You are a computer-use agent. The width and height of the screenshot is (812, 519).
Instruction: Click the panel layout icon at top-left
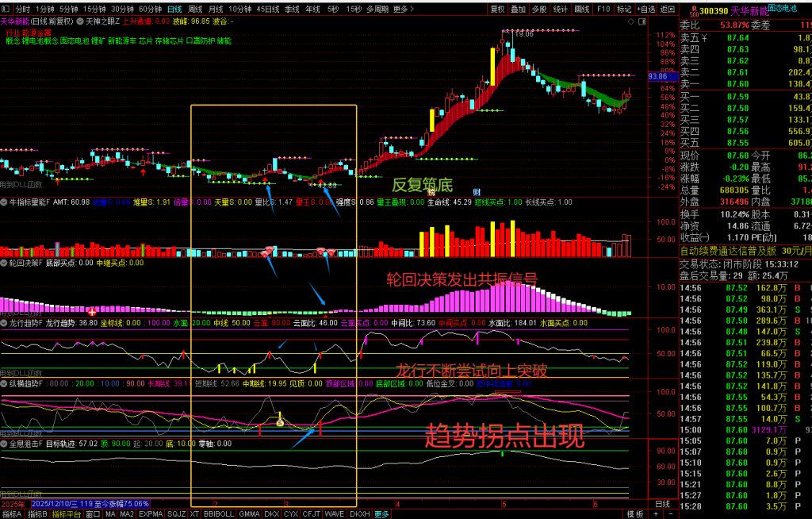(x=6, y=9)
